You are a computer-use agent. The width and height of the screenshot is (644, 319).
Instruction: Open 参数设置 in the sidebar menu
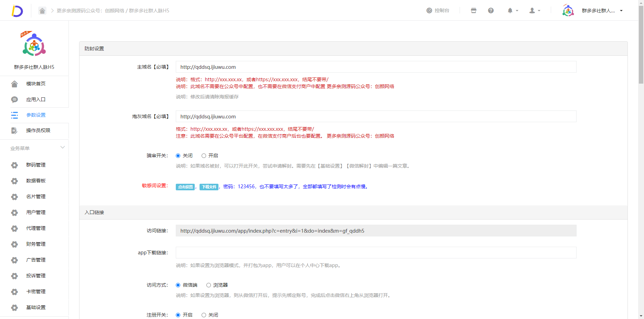click(x=36, y=115)
